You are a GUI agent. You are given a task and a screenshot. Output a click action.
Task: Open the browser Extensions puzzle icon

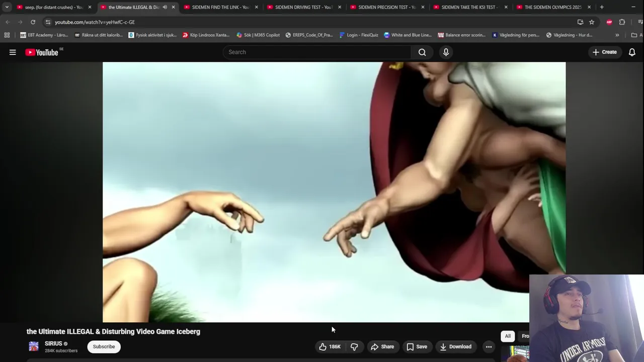[x=622, y=22]
